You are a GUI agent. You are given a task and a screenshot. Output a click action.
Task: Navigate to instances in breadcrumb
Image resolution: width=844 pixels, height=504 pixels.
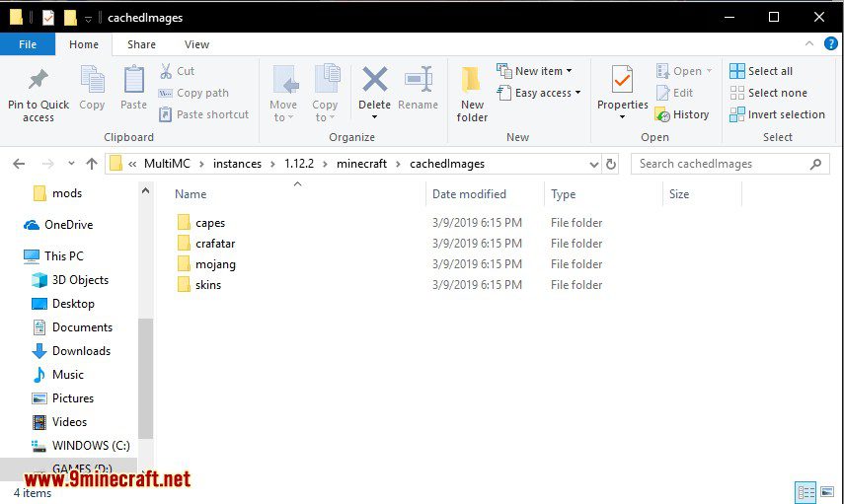(x=237, y=164)
